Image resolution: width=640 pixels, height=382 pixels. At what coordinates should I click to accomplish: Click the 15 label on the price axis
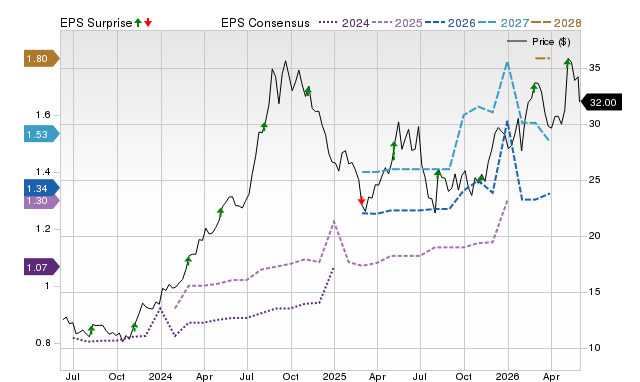pos(594,291)
